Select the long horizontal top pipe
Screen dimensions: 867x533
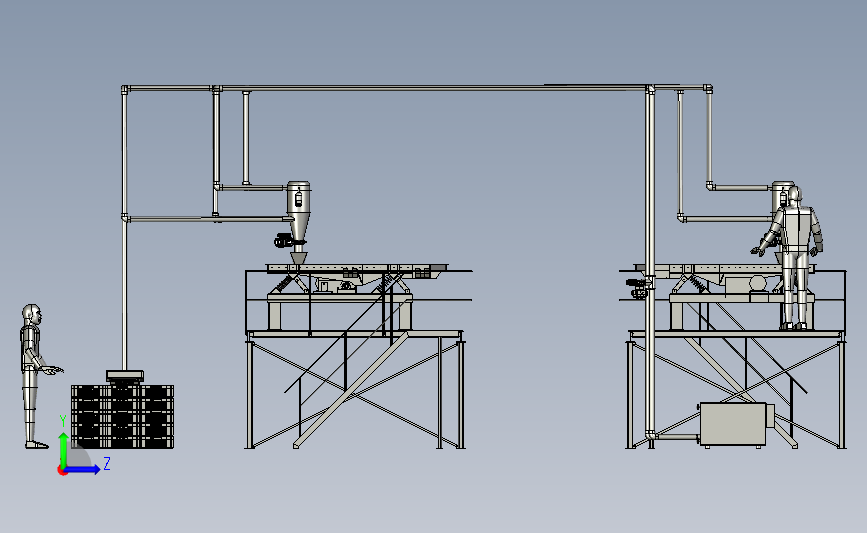click(x=417, y=88)
